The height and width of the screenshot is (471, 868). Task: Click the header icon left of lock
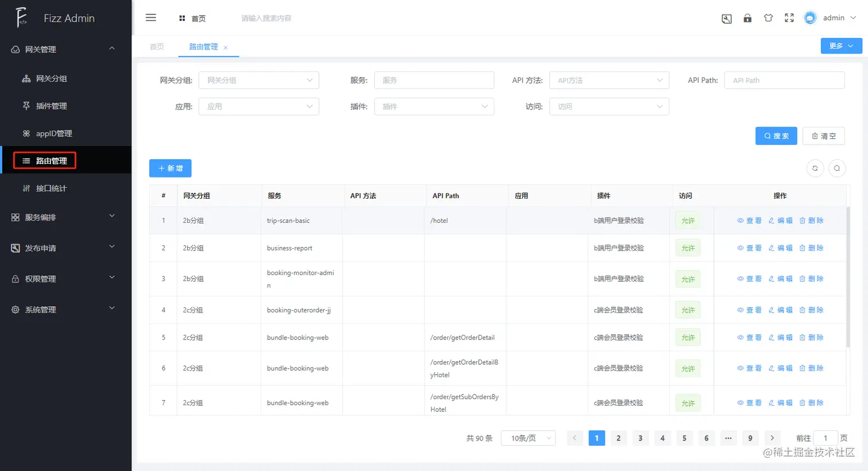click(727, 18)
